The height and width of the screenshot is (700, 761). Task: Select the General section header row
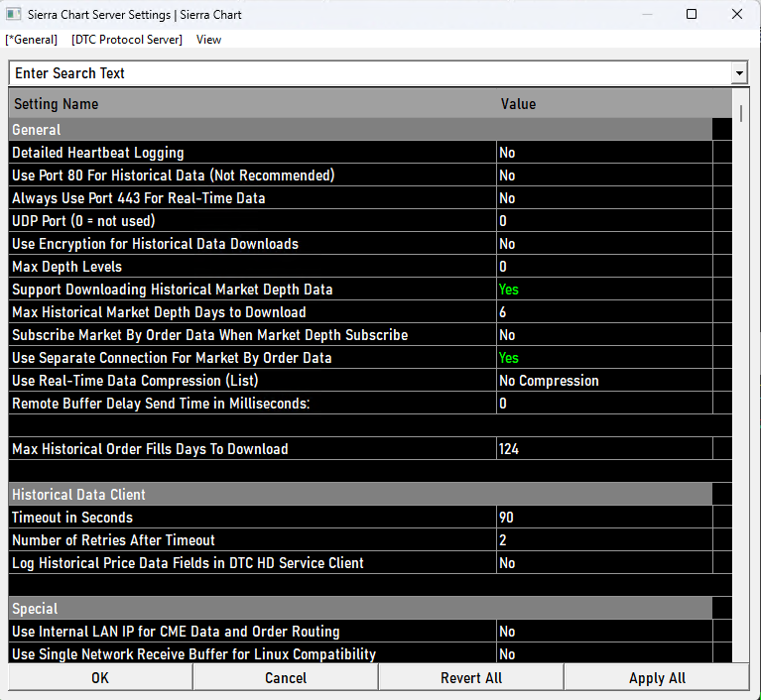pos(360,130)
